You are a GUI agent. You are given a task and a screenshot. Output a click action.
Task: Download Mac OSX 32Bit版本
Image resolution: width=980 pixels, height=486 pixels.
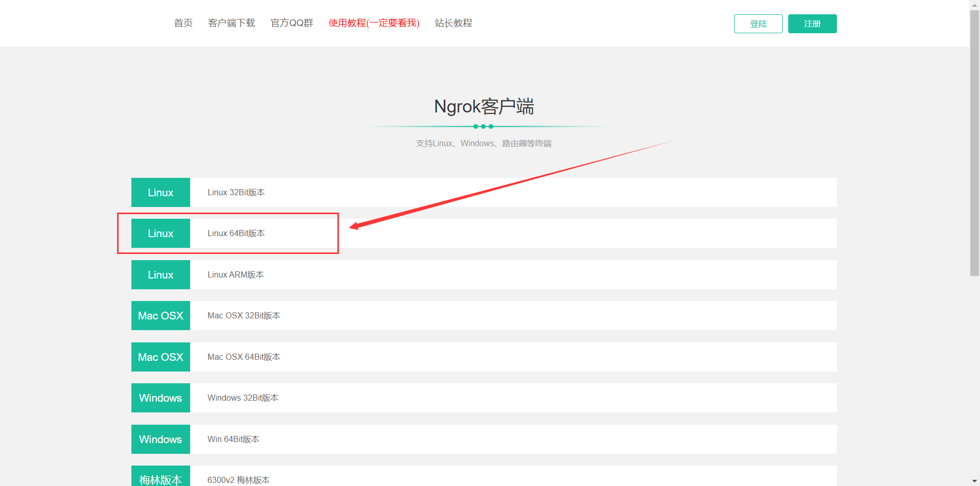(x=244, y=315)
